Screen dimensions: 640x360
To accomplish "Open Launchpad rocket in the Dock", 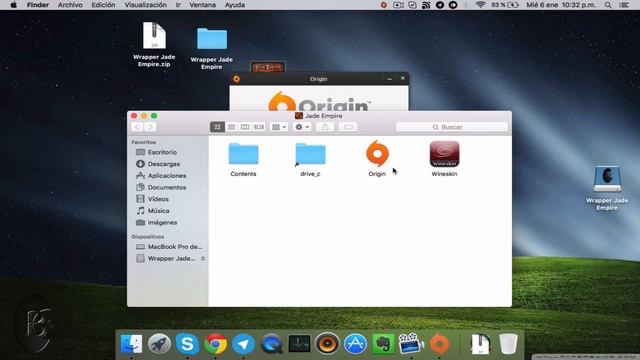I will pyautogui.click(x=159, y=344).
